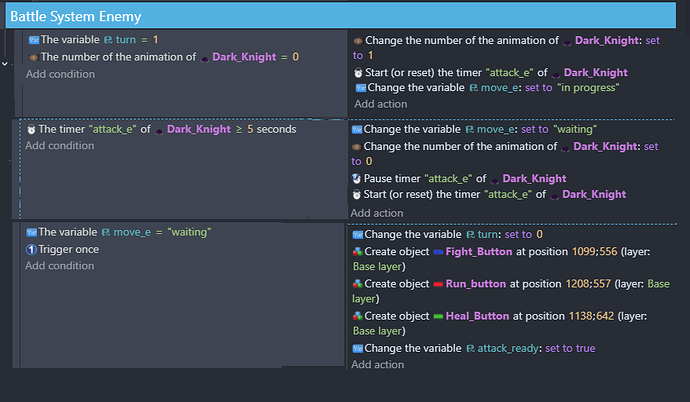The height and width of the screenshot is (402, 690).
Task: Click the green Heal_Button object icon
Action: 438,316
